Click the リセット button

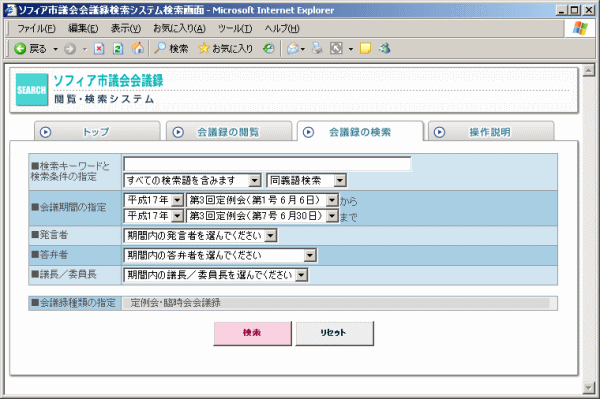point(334,333)
